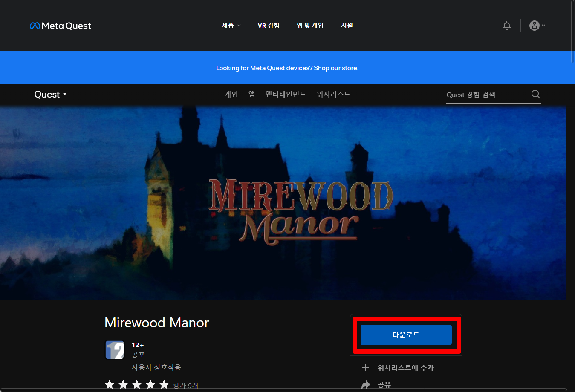Click the Mirewood Manor title text
Screen dimensions: 575x392
tap(157, 323)
